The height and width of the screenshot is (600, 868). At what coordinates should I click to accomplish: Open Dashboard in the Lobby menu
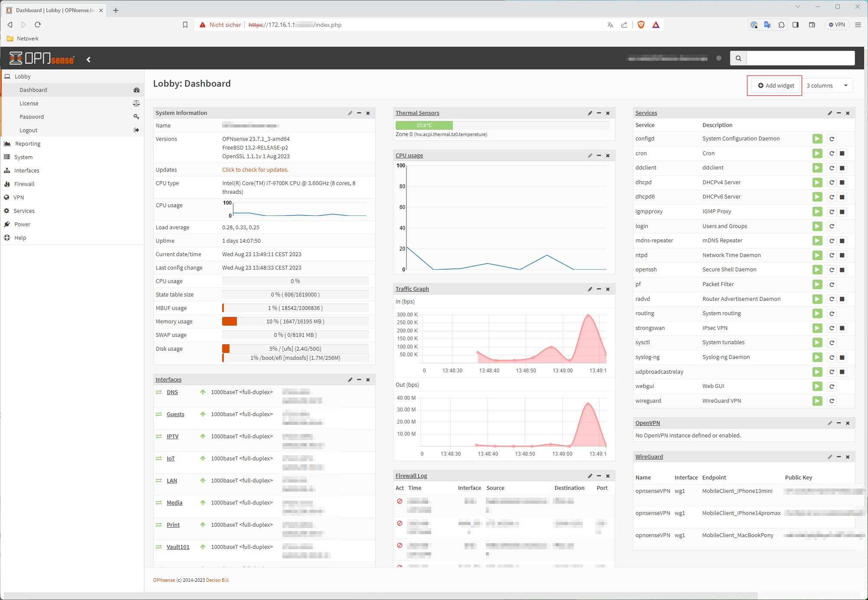(73, 90)
